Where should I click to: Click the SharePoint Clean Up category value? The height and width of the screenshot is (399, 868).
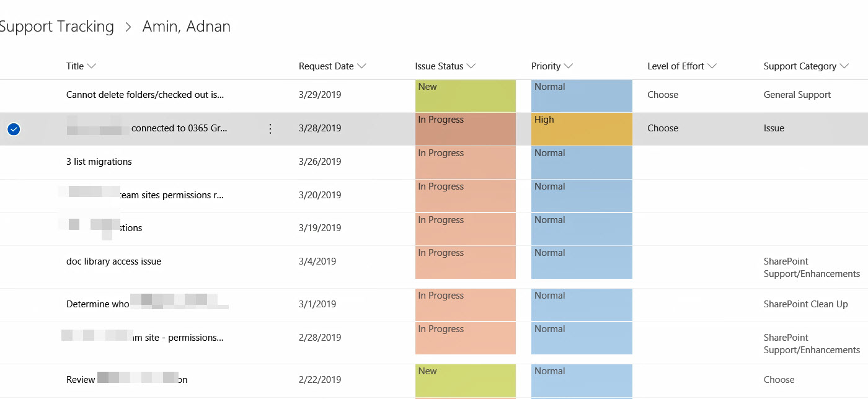805,304
